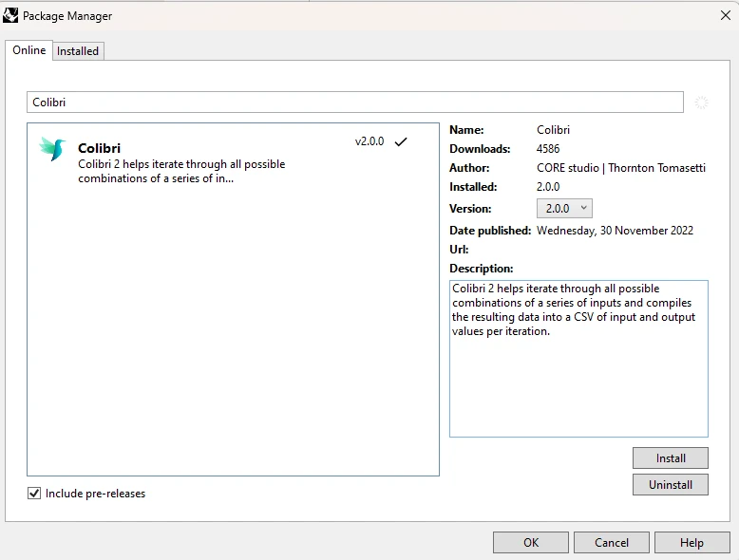The image size is (739, 560).
Task: Switch to the Installed tab
Action: pyautogui.click(x=78, y=51)
